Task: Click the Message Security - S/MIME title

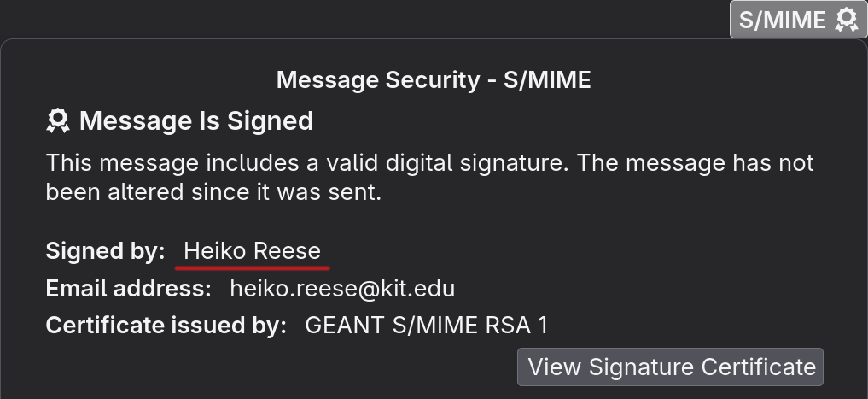Action: coord(434,79)
